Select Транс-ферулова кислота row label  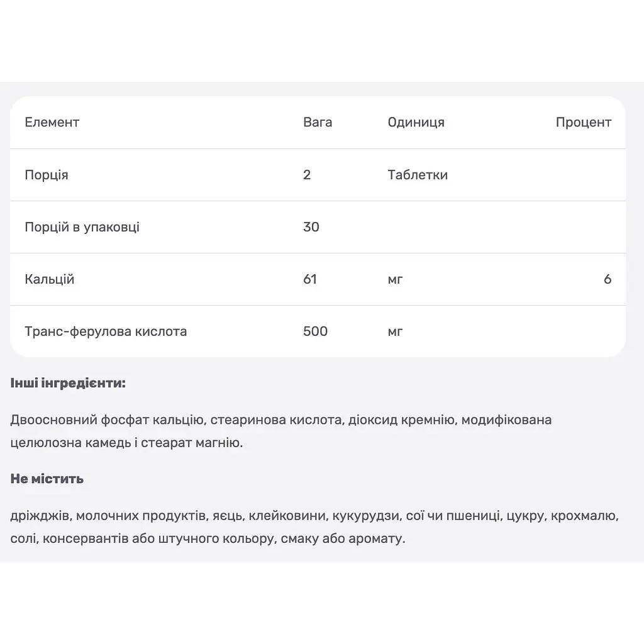[106, 331]
